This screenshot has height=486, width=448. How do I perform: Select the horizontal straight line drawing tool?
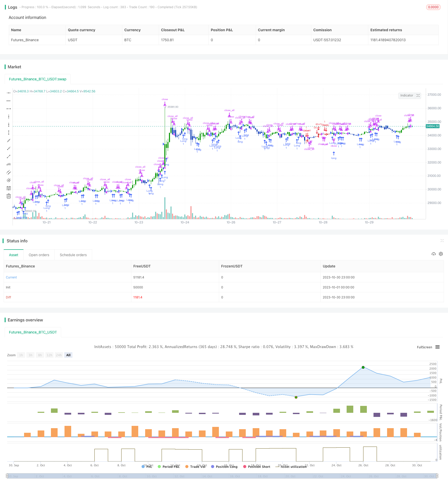pyautogui.click(x=9, y=93)
